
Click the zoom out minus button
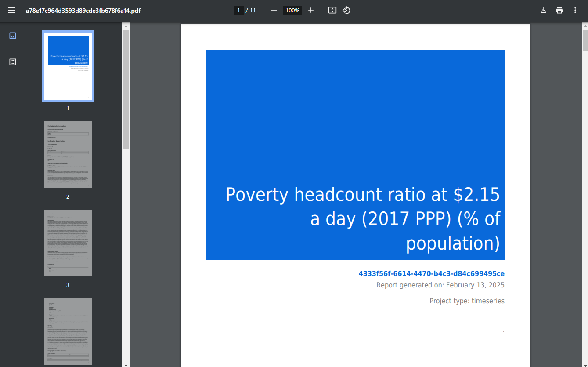click(x=274, y=10)
